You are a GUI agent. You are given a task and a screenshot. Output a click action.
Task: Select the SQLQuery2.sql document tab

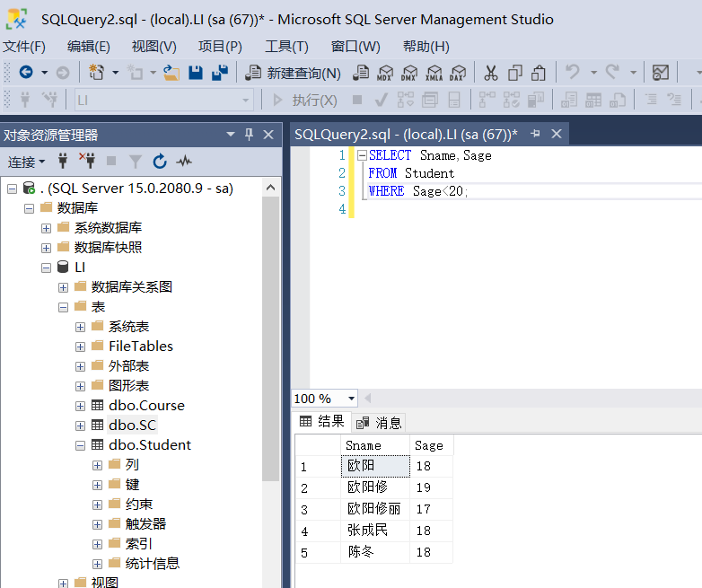pyautogui.click(x=406, y=134)
